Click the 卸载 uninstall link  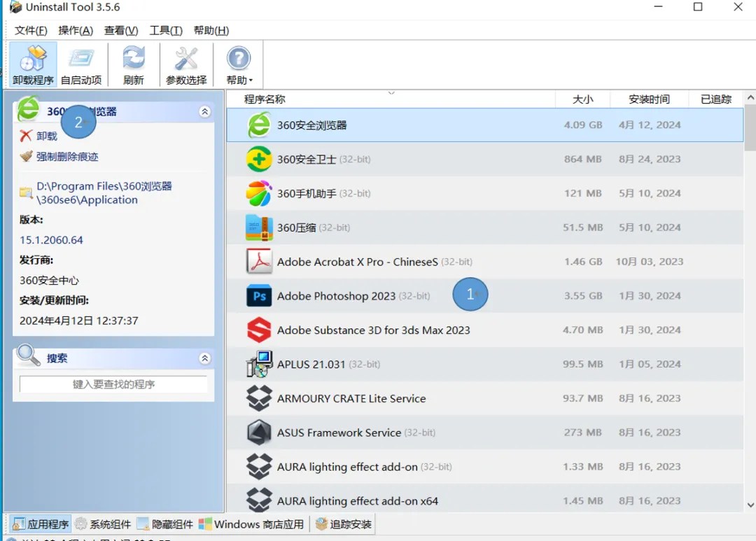(46, 136)
